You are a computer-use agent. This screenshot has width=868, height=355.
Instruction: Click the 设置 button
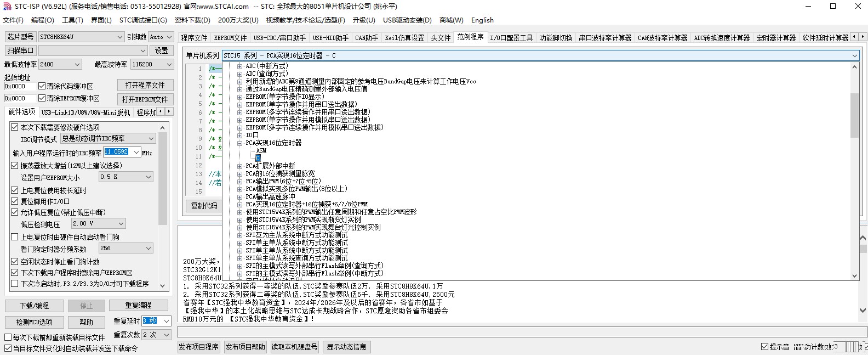point(162,50)
